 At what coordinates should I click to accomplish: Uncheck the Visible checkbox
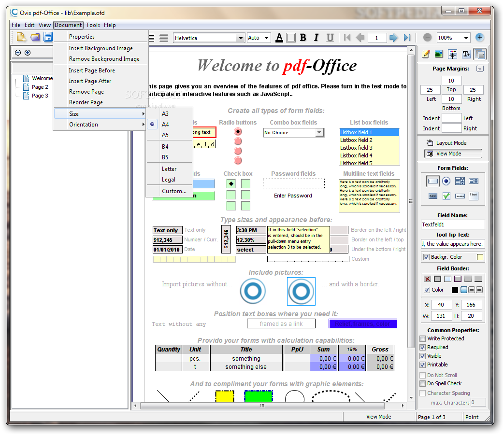[423, 356]
